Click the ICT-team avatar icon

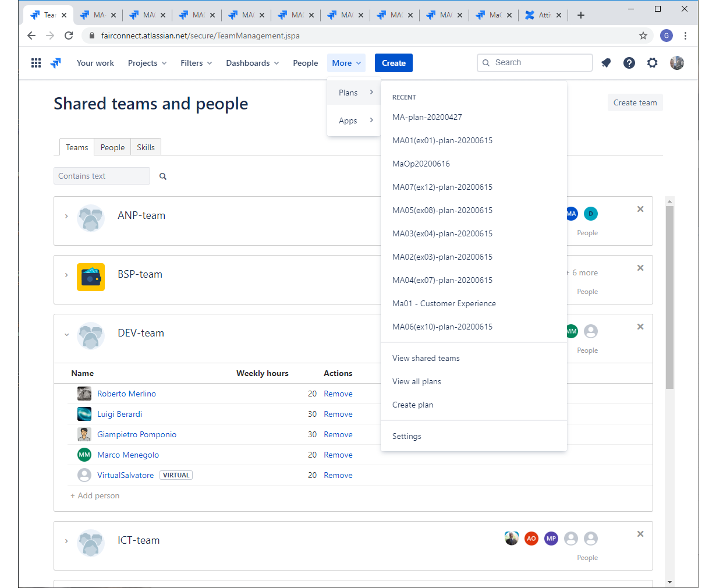91,543
